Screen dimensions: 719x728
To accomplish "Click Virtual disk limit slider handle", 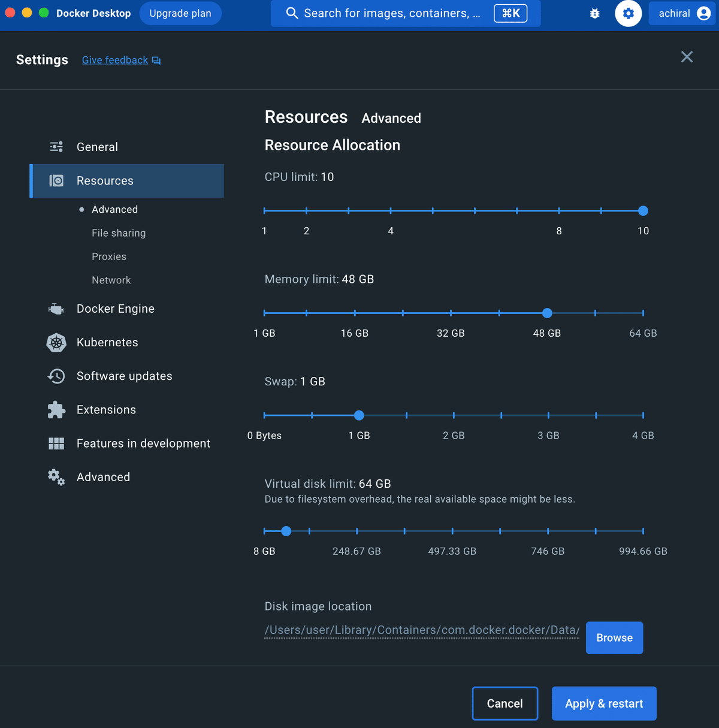I will (286, 531).
